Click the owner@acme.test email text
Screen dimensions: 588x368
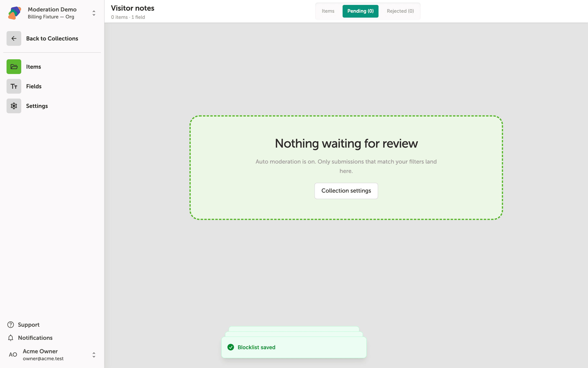pyautogui.click(x=43, y=359)
